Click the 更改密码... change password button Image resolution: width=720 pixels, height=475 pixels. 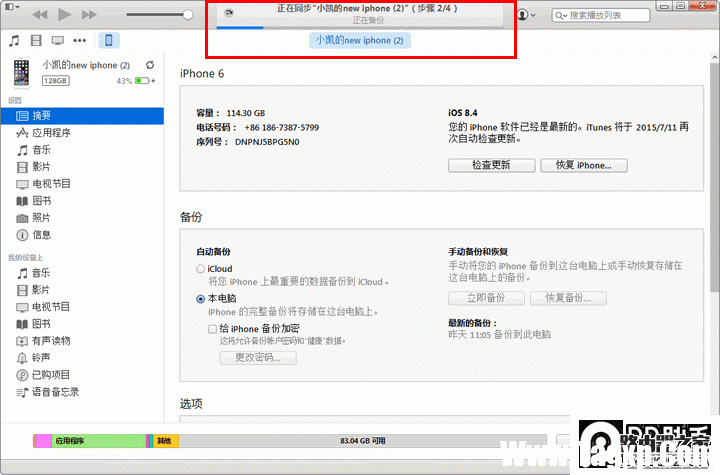pyautogui.click(x=258, y=357)
